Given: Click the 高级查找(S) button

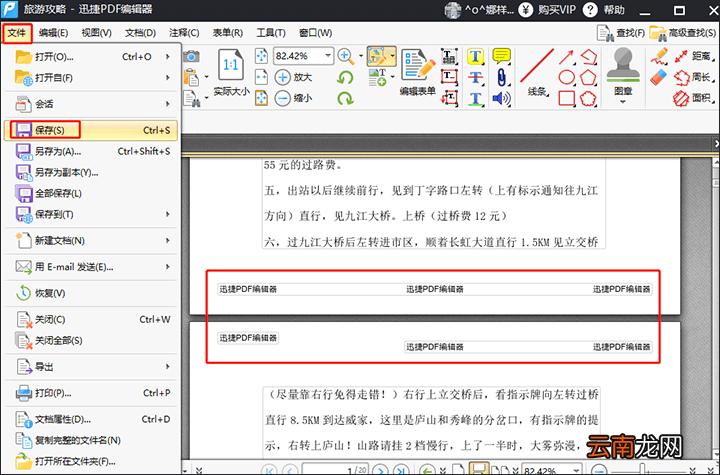Looking at the screenshot, I should point(682,33).
